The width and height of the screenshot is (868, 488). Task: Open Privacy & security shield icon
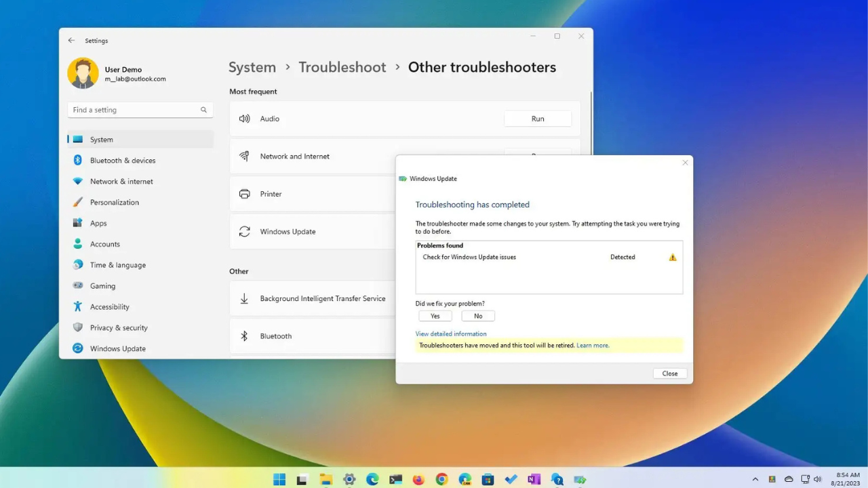[78, 327]
